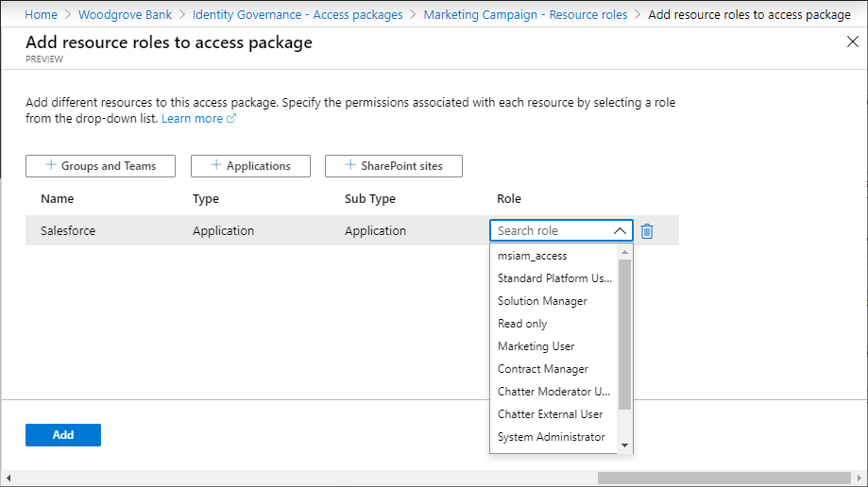This screenshot has height=487, width=868.
Task: Click role list scroll up arrow
Action: point(624,252)
